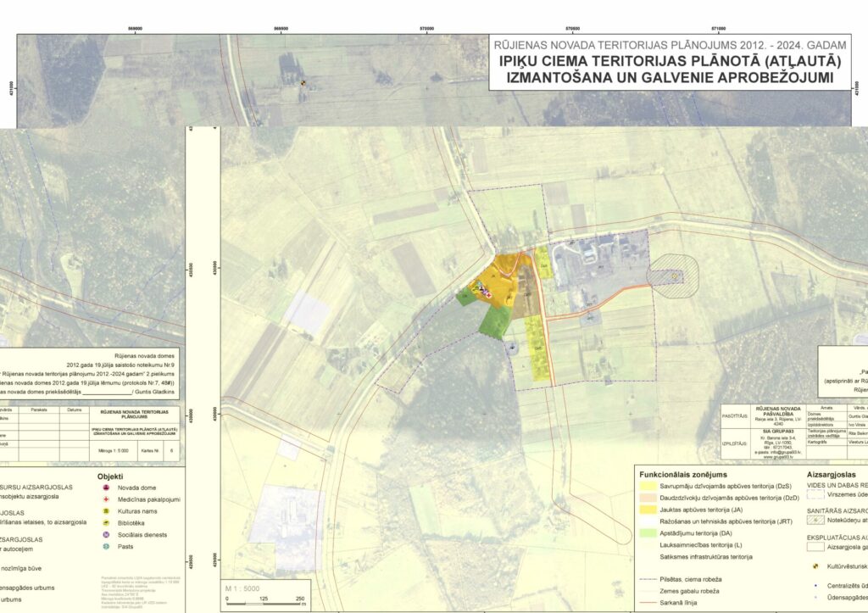Click the 'Sarkanā līnija' label
Screen dimensions: 868x613
[x=678, y=603]
